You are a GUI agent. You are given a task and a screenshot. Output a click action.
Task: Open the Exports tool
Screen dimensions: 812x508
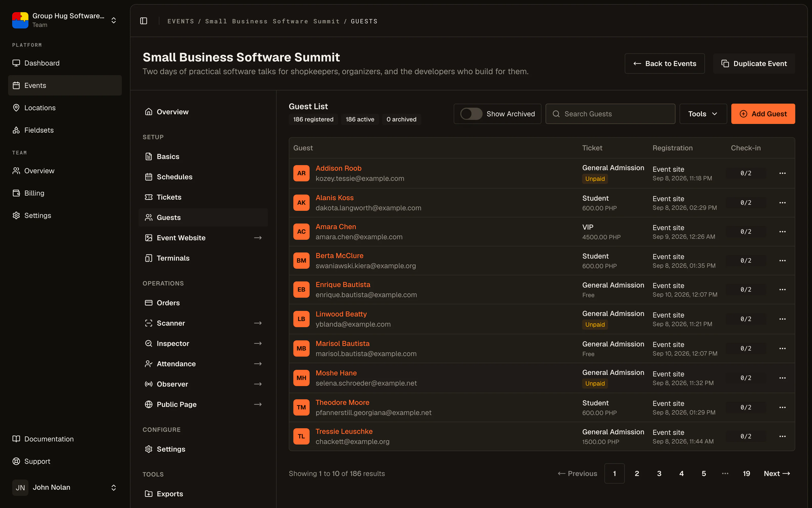[x=203, y=494]
